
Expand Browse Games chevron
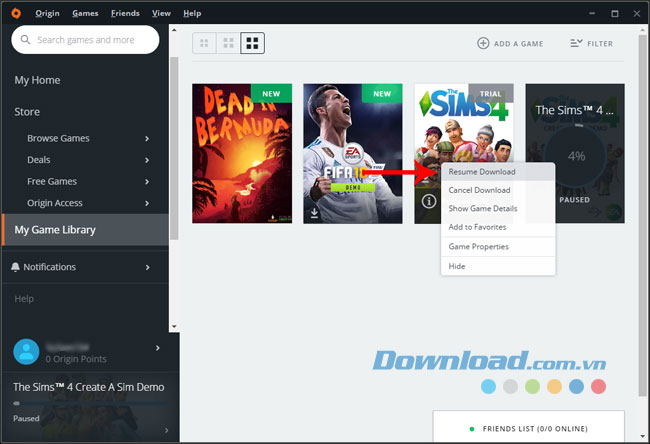(147, 138)
